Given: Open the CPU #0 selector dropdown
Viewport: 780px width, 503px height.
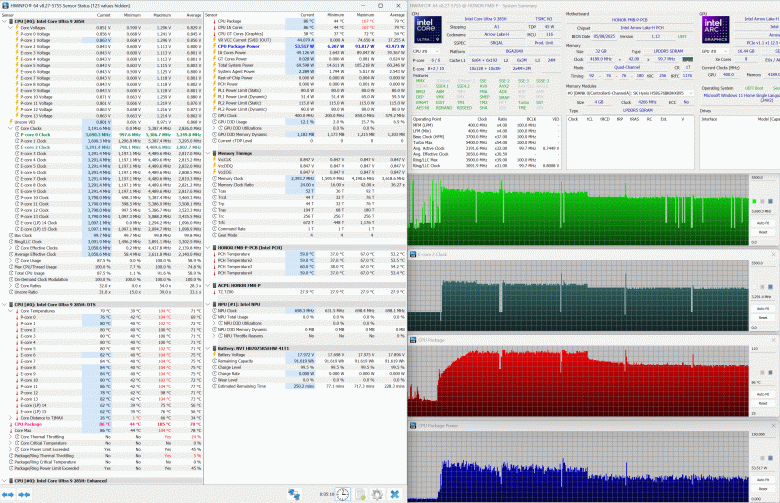Looking at the screenshot, I should tap(427, 51).
